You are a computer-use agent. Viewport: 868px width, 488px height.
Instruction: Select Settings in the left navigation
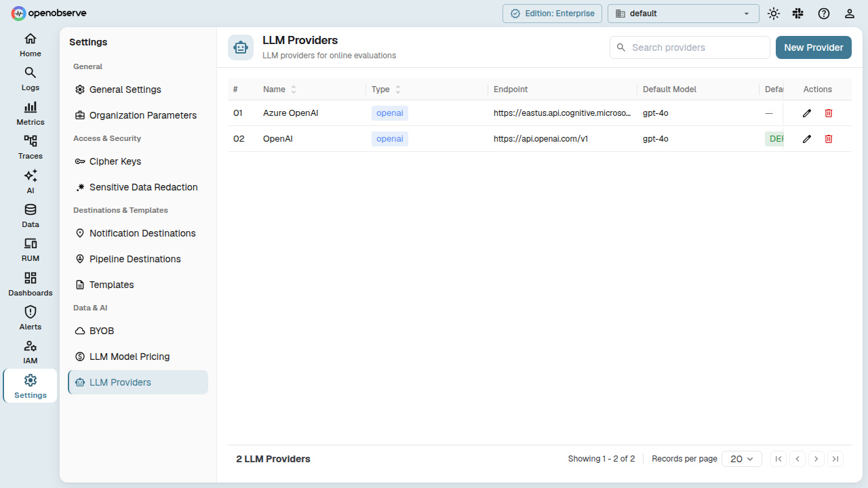coord(30,386)
